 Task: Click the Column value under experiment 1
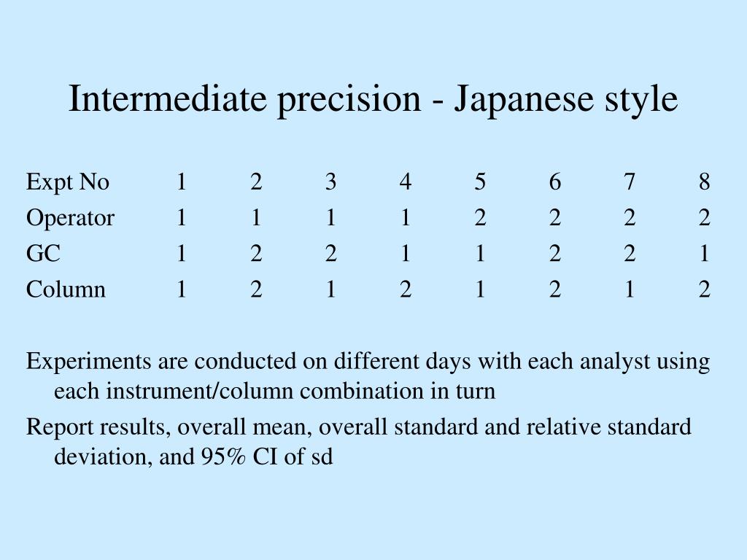tap(181, 289)
